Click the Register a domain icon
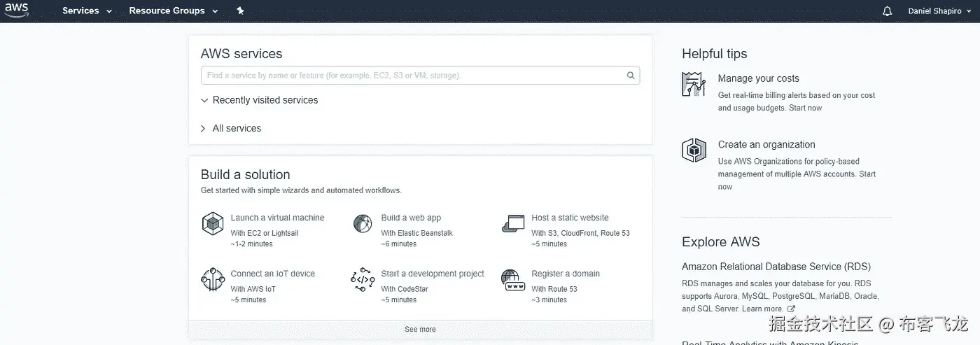 point(513,280)
